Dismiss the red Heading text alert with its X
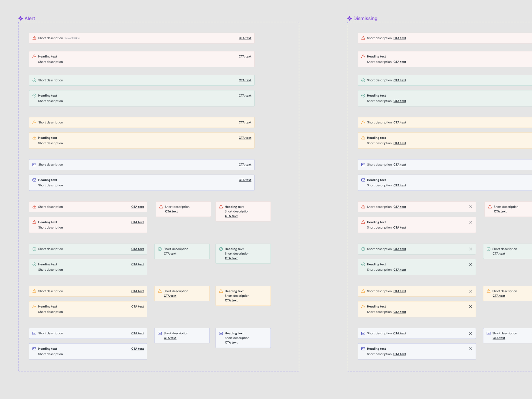532x399 pixels. tap(470, 222)
